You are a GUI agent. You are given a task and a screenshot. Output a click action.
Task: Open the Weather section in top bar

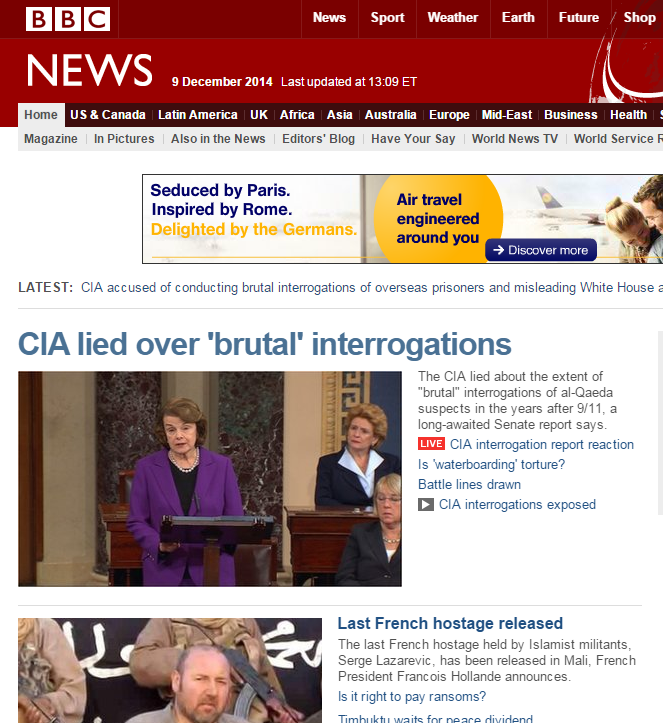point(453,18)
